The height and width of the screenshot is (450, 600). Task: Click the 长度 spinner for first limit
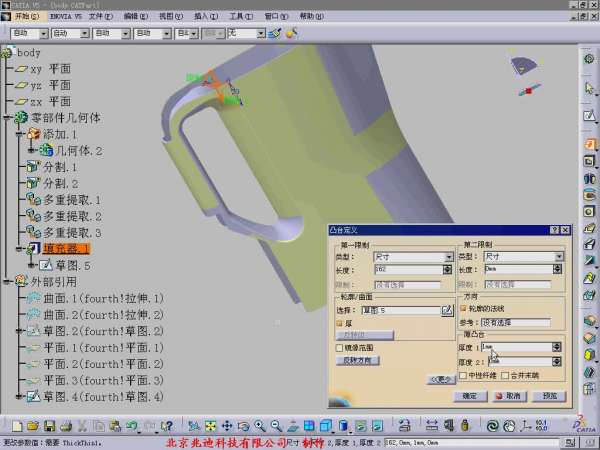point(447,269)
